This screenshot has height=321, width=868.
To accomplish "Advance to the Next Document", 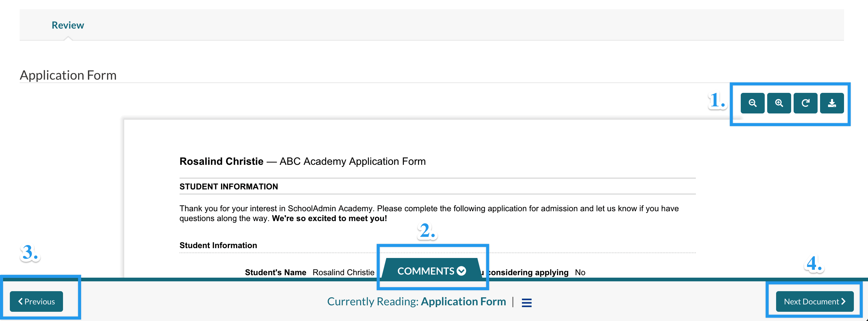I will [814, 301].
